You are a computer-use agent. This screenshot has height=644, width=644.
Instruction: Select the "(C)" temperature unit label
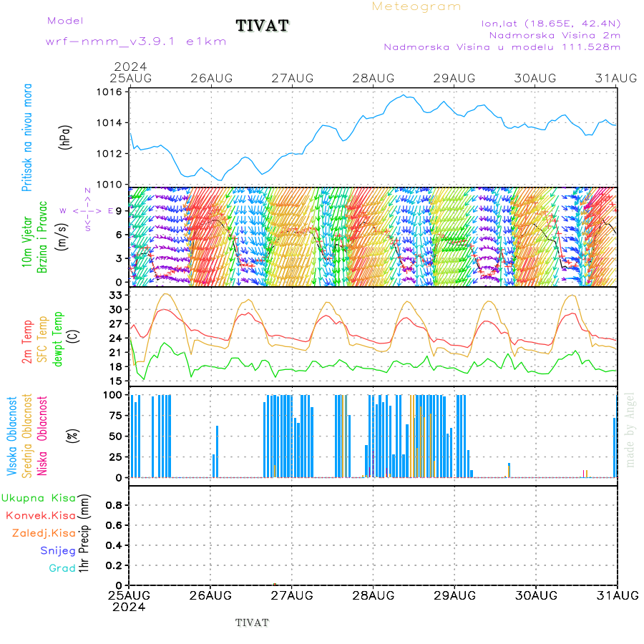click(x=74, y=337)
